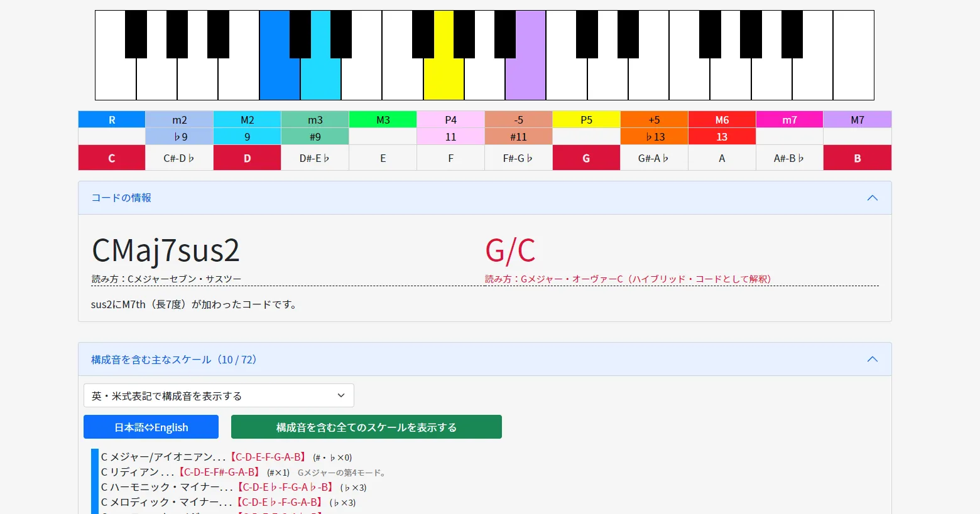Click the -5 interval cell
Viewport: 980px width, 514px height.
pyautogui.click(x=518, y=119)
